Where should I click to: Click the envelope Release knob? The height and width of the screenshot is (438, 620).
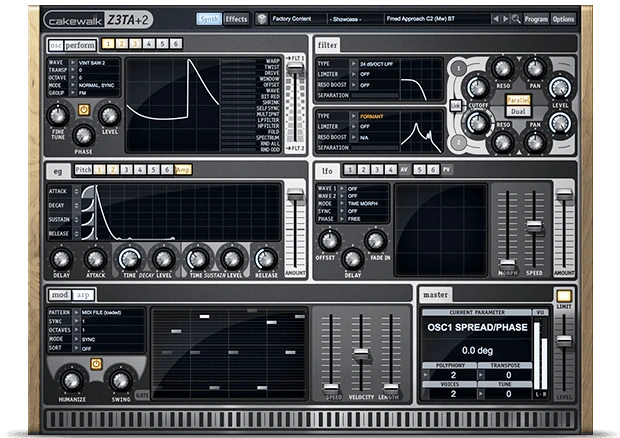pyautogui.click(x=266, y=259)
